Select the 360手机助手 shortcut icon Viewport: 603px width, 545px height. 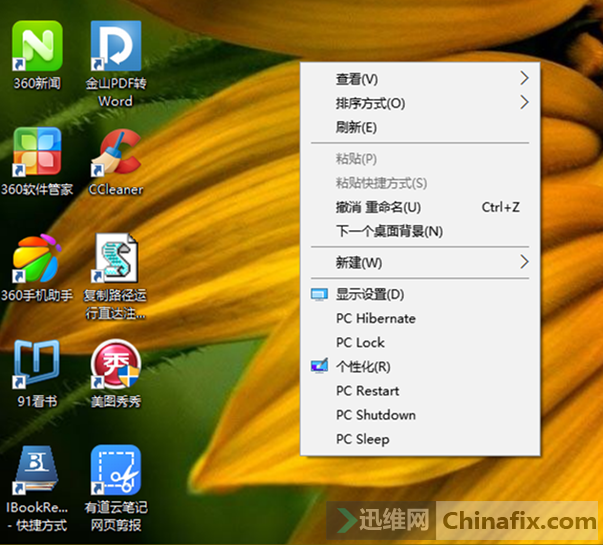pos(36,260)
